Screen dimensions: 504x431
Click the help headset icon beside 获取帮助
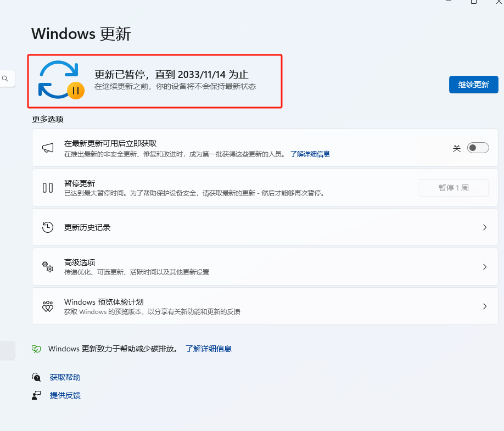[x=36, y=377]
